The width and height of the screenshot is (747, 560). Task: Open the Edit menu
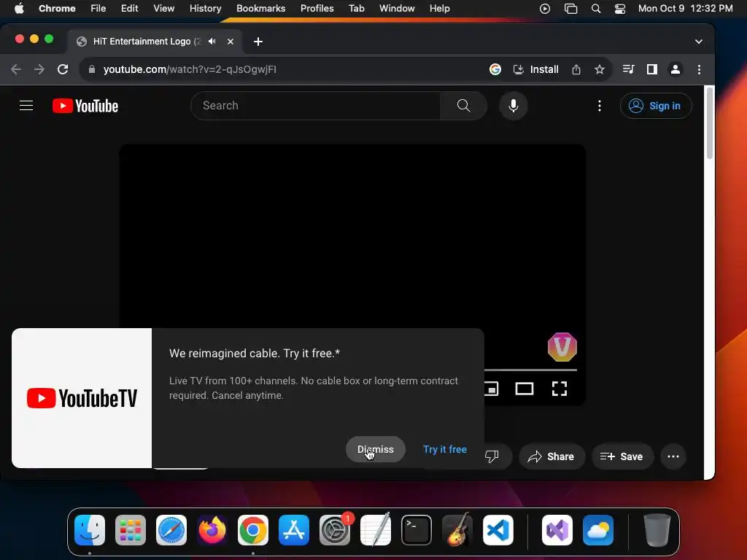click(129, 9)
